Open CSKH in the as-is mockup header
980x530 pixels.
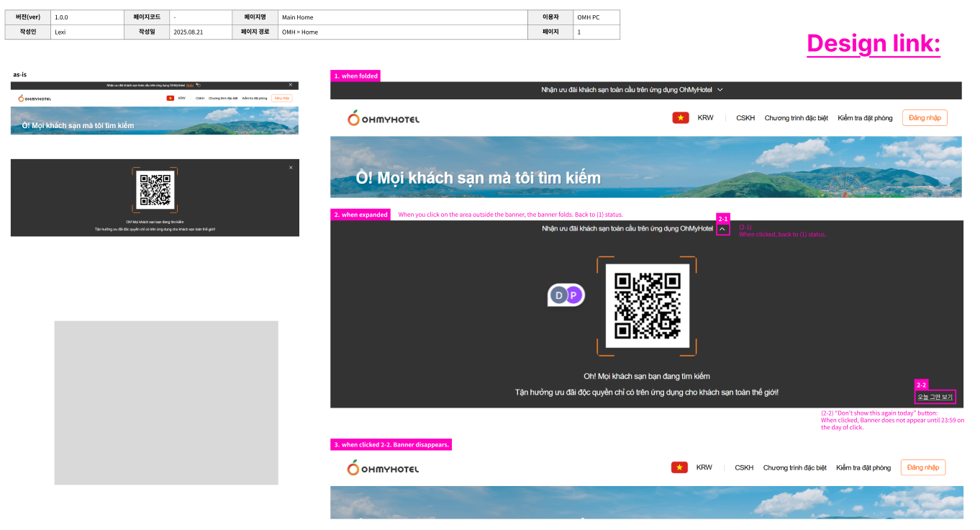click(x=200, y=98)
